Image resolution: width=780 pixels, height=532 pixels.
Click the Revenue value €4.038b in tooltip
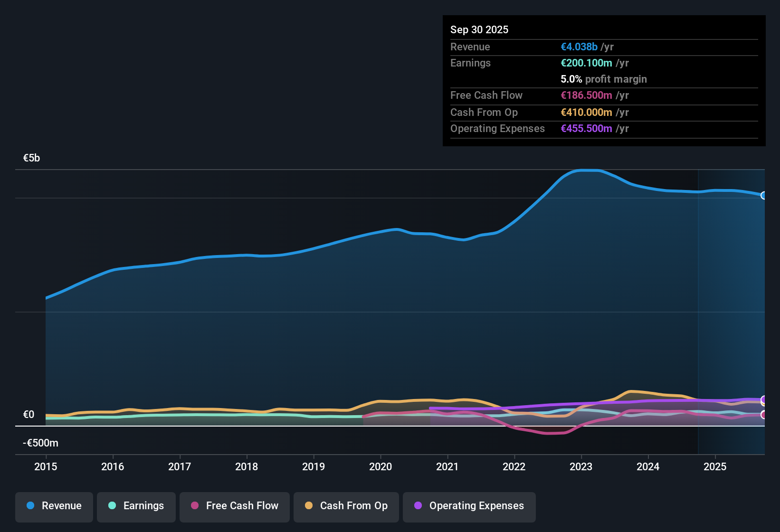[x=579, y=47]
